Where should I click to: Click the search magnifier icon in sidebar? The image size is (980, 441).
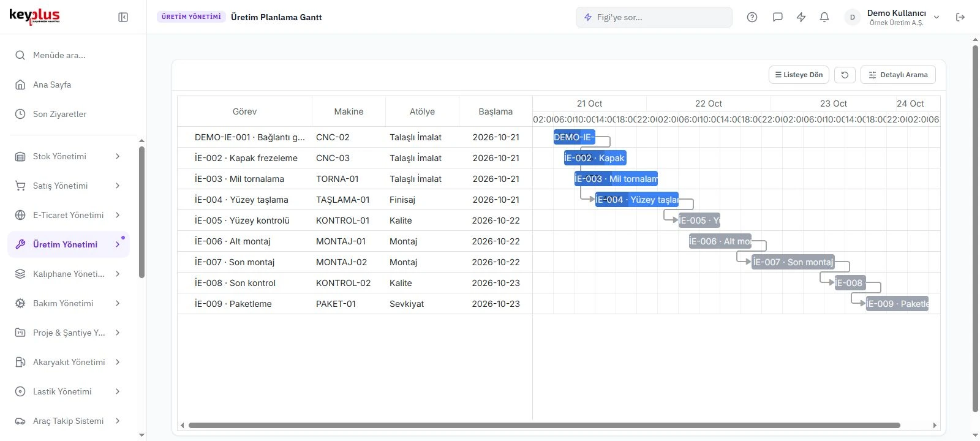(x=20, y=55)
